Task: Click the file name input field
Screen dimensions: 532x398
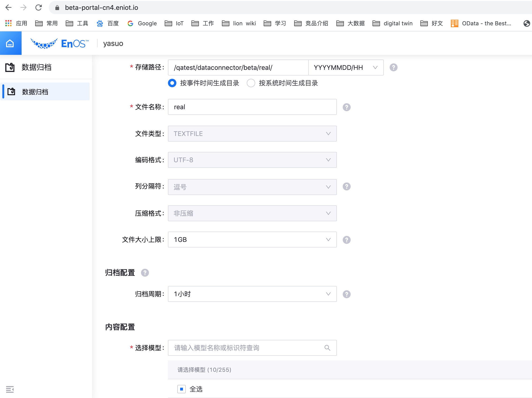Action: pyautogui.click(x=252, y=107)
